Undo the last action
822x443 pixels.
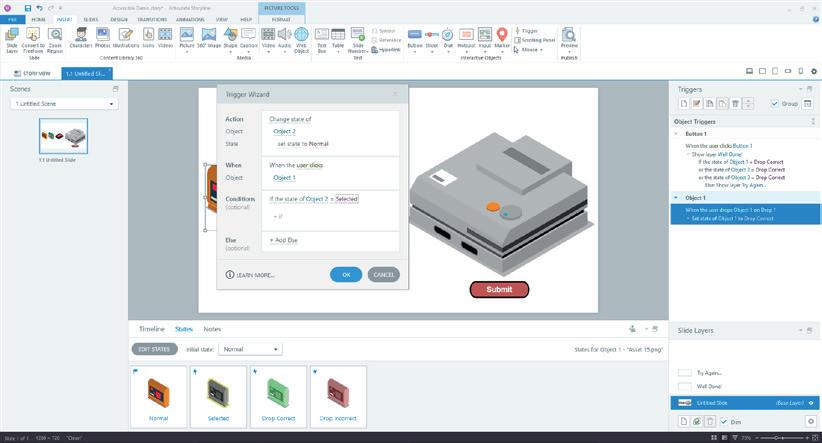[x=39, y=8]
